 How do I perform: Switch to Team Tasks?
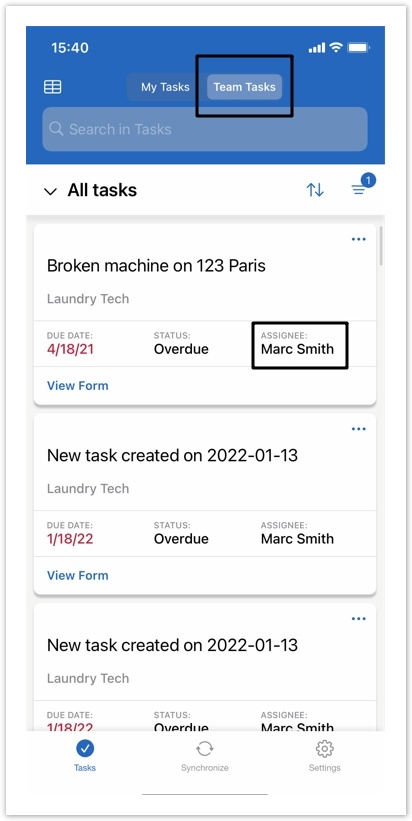pos(244,87)
